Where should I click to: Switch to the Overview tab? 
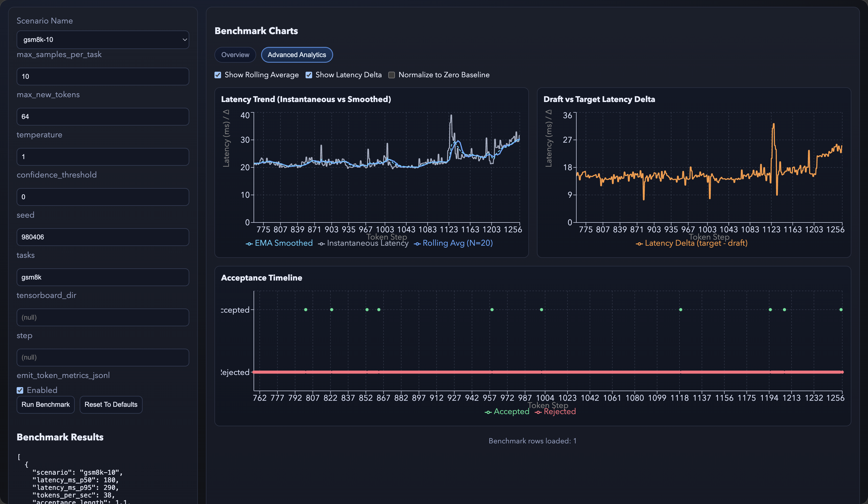click(235, 55)
